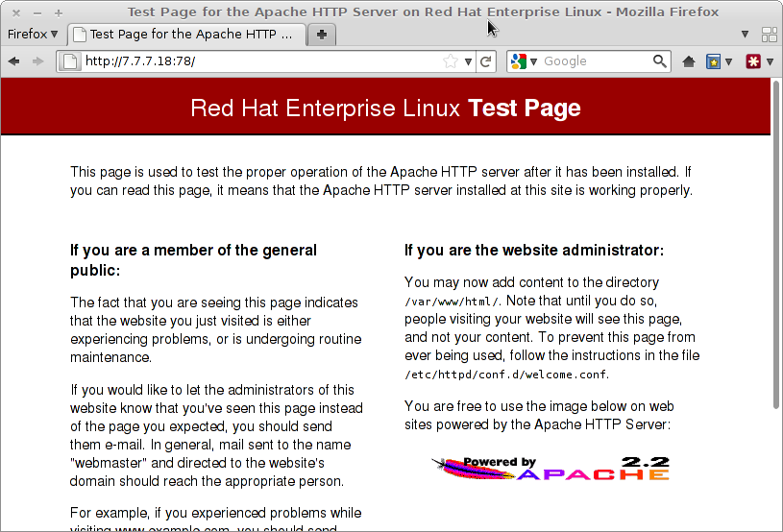Minimize the Firefox window

(37, 12)
